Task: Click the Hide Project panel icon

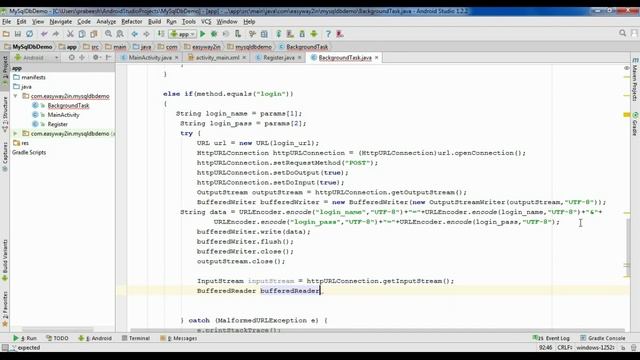Action: pos(108,58)
